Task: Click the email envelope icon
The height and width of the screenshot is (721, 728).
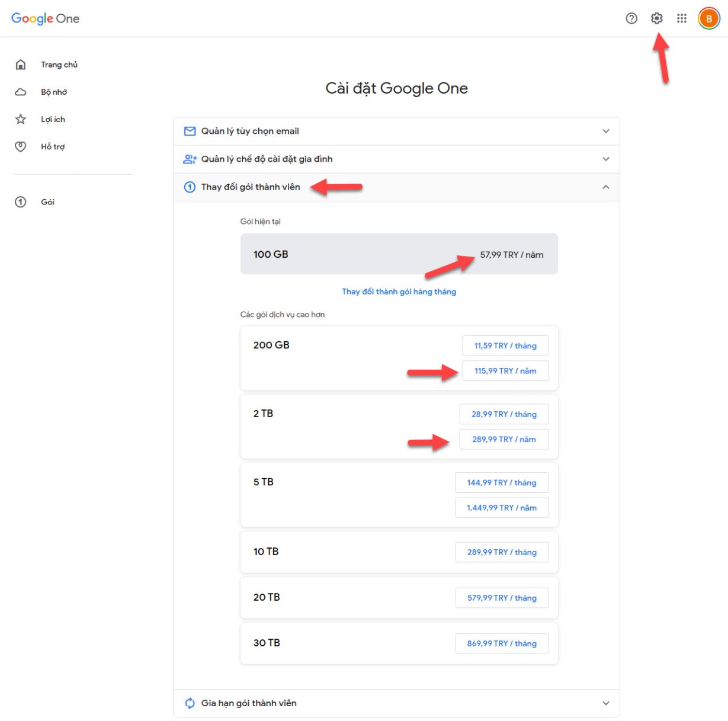Action: [x=190, y=131]
